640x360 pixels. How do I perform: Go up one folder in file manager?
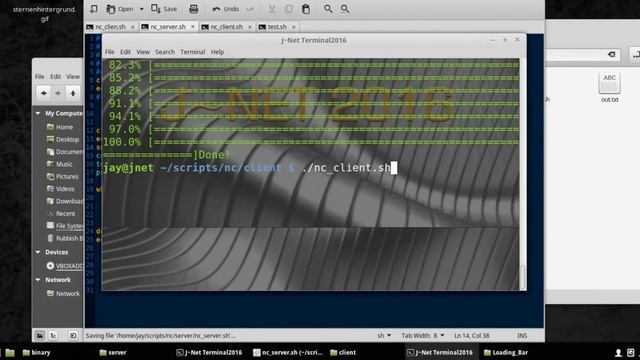click(x=73, y=93)
